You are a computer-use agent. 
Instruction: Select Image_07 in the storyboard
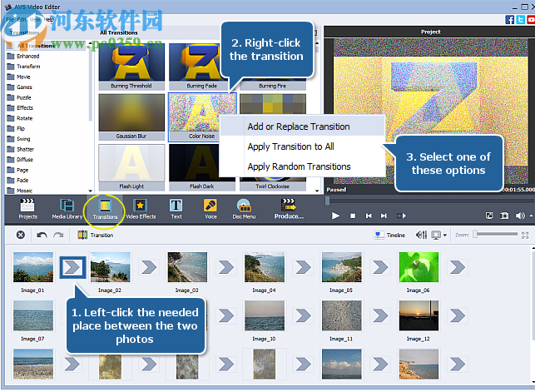coord(33,315)
